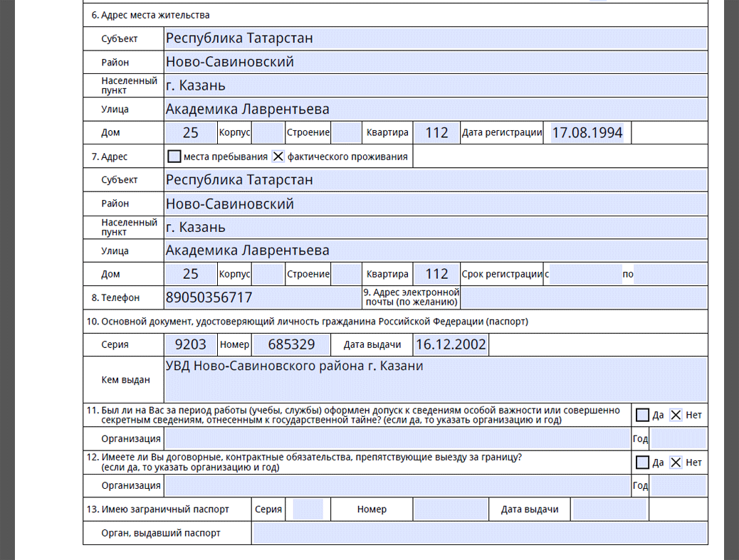The image size is (739, 560).
Task: Edit 'Квартира' field in section 6
Action: [x=436, y=133]
